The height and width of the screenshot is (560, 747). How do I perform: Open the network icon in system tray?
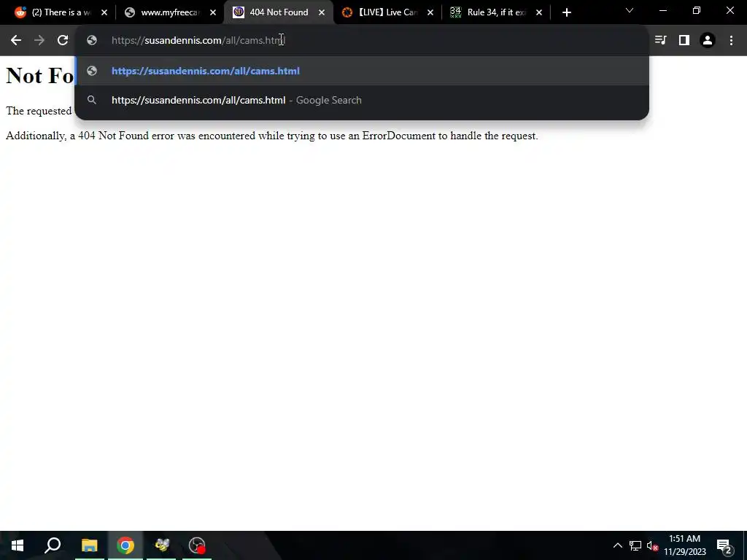[x=635, y=545]
